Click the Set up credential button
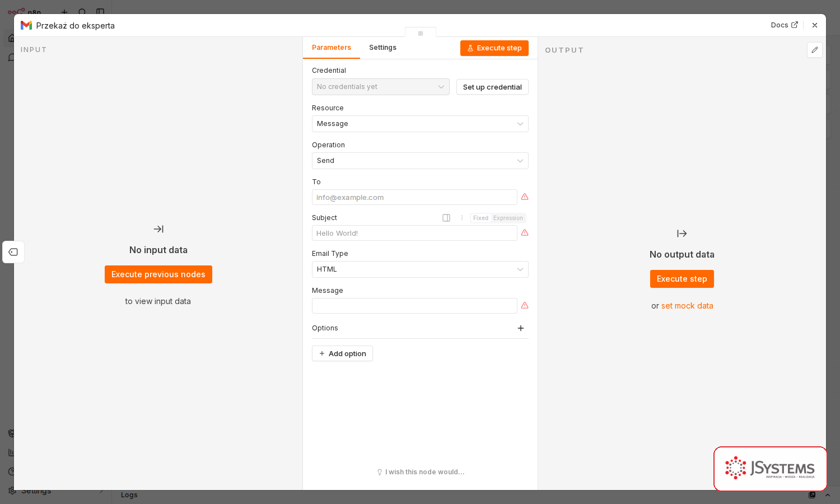The height and width of the screenshot is (504, 840). (492, 87)
